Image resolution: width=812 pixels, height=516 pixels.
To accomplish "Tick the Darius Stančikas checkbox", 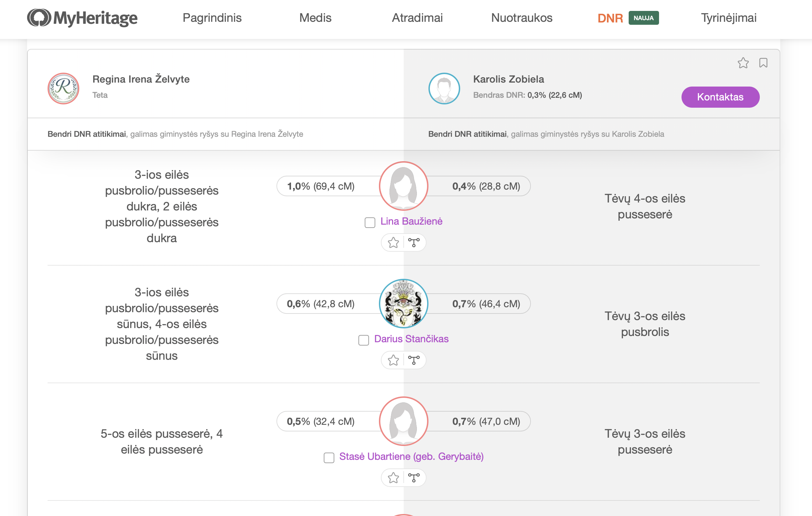I will coord(363,340).
